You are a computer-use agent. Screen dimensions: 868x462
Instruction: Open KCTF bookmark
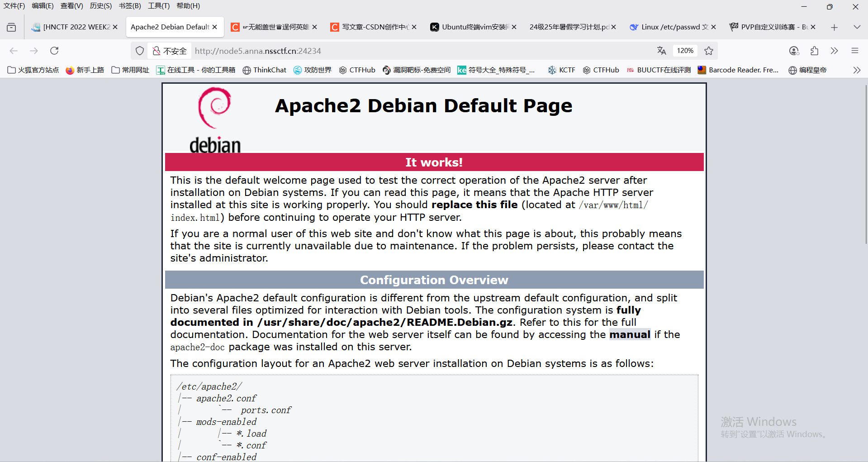point(561,70)
